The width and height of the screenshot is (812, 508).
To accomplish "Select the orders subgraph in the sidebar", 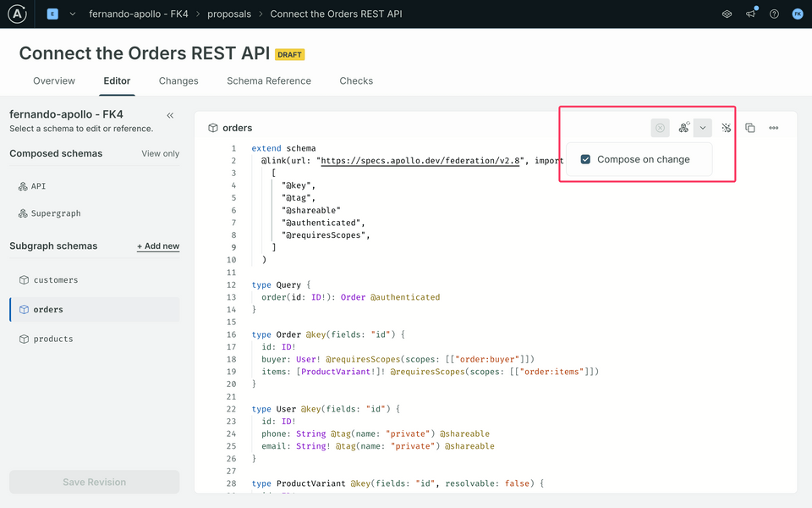I will [95, 310].
